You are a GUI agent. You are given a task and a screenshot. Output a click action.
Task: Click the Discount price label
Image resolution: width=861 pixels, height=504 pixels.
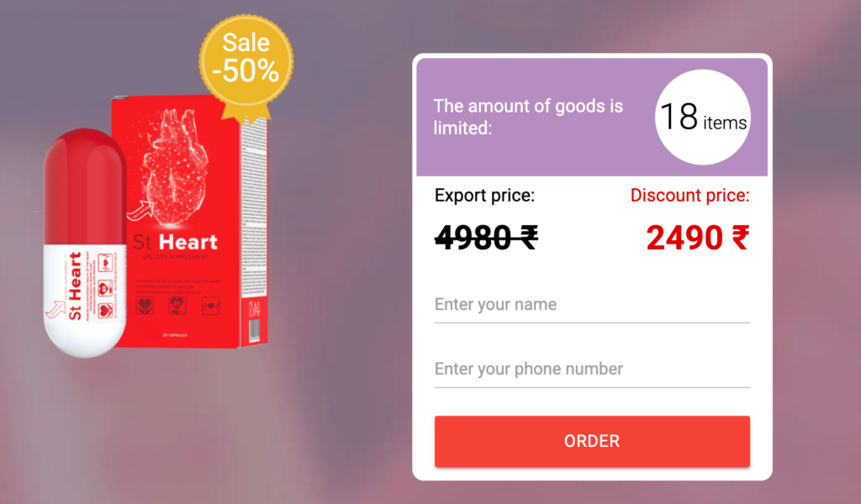[x=689, y=195]
